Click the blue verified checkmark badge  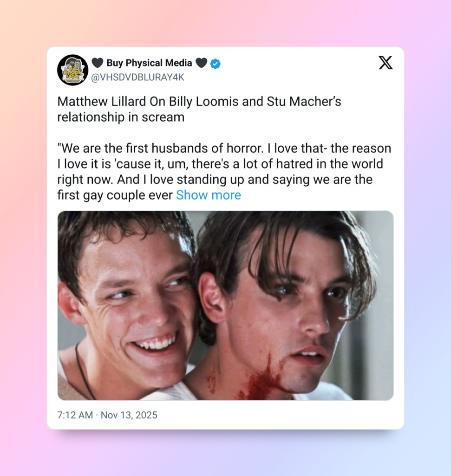(x=216, y=64)
